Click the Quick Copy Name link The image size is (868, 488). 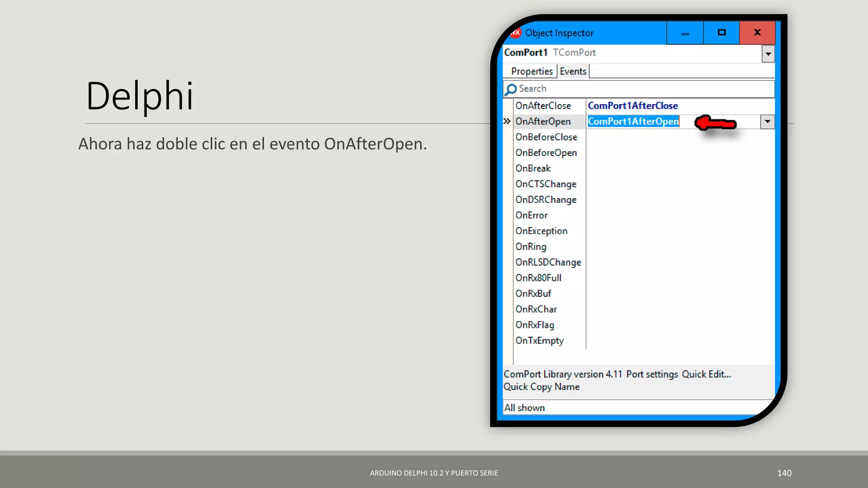(541, 387)
